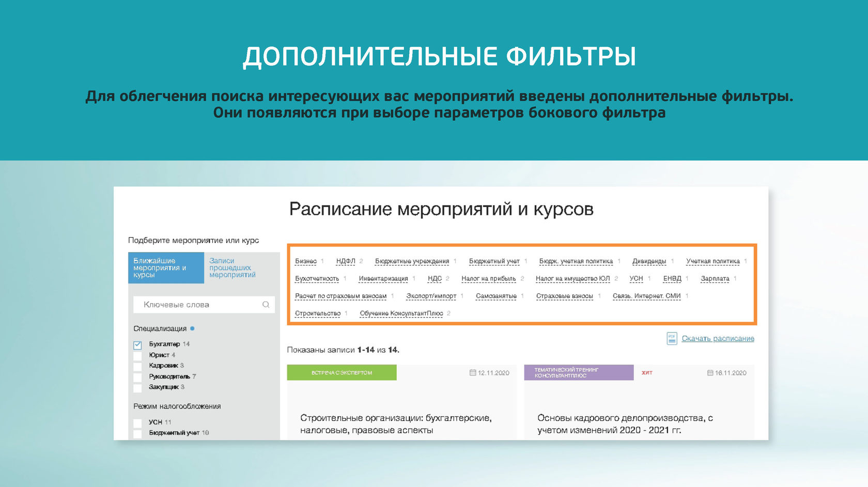Uncheck the Бухгалтер checkbox

pyautogui.click(x=137, y=345)
